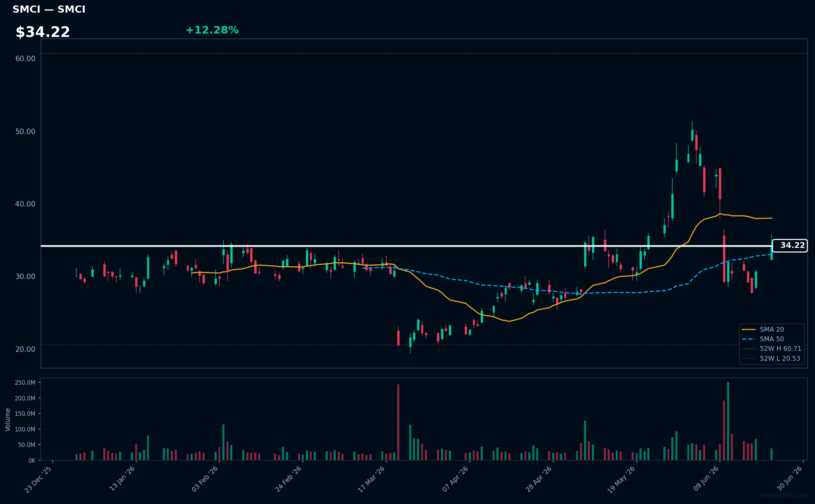Image resolution: width=815 pixels, height=504 pixels.
Task: Click the 09 Jun '26 date label
Action: pos(706,479)
